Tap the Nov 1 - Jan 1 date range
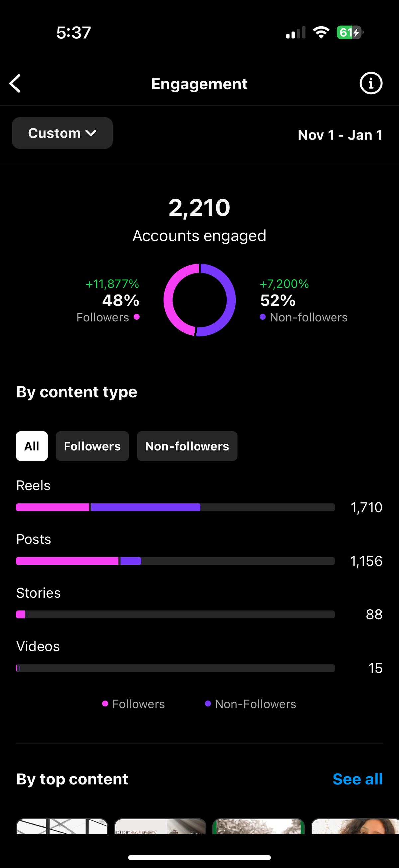 point(340,135)
